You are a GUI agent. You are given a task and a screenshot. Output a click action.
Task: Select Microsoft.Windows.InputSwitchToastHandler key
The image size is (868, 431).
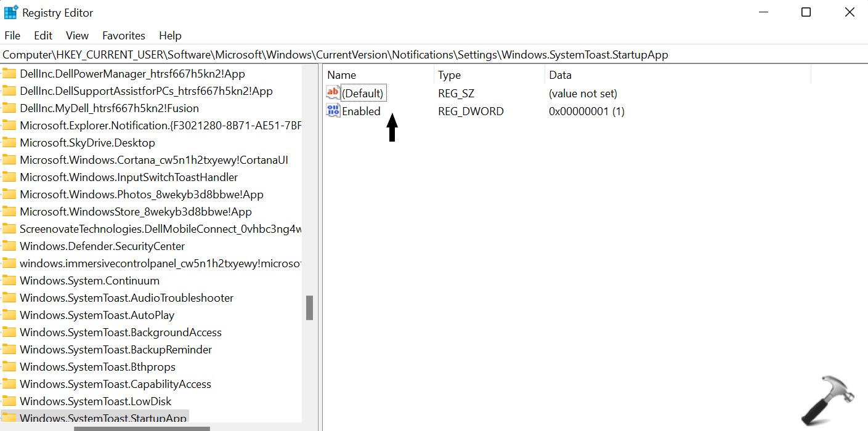(129, 177)
